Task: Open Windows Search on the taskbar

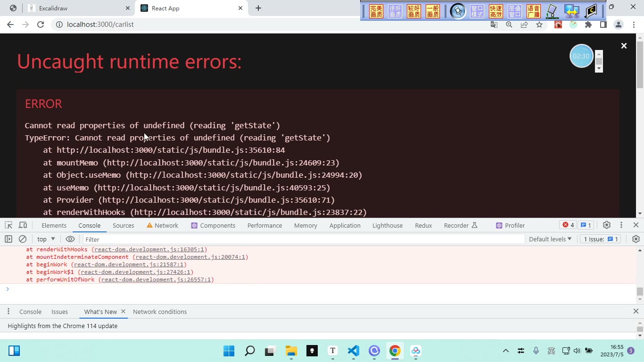Action: pyautogui.click(x=250, y=351)
